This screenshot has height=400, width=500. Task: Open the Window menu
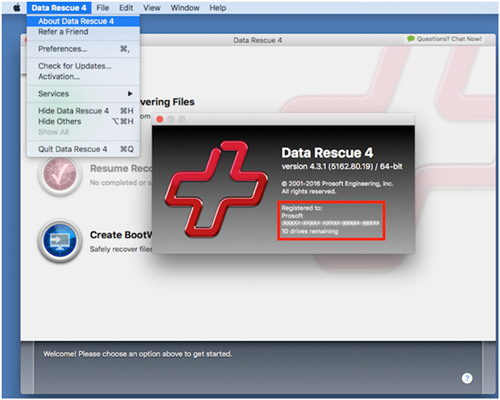coord(185,8)
